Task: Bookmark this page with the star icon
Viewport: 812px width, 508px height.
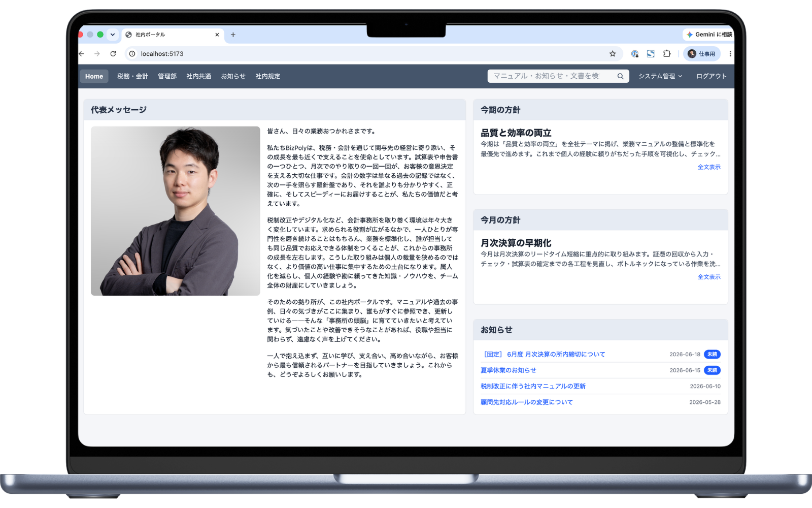Action: coord(613,54)
